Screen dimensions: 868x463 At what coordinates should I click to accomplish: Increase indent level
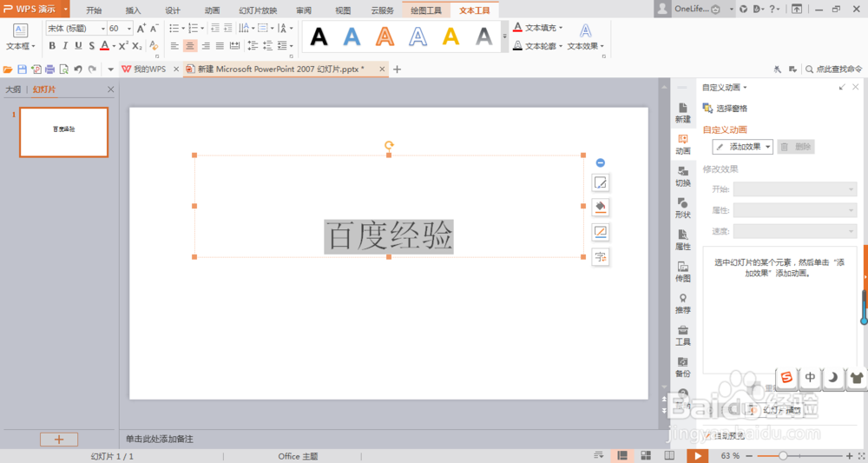coord(228,29)
